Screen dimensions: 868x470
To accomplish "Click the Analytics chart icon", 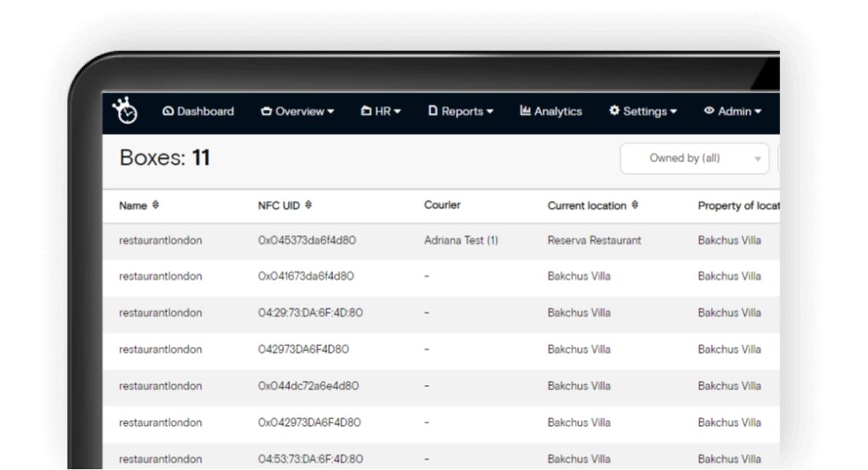I will click(525, 111).
